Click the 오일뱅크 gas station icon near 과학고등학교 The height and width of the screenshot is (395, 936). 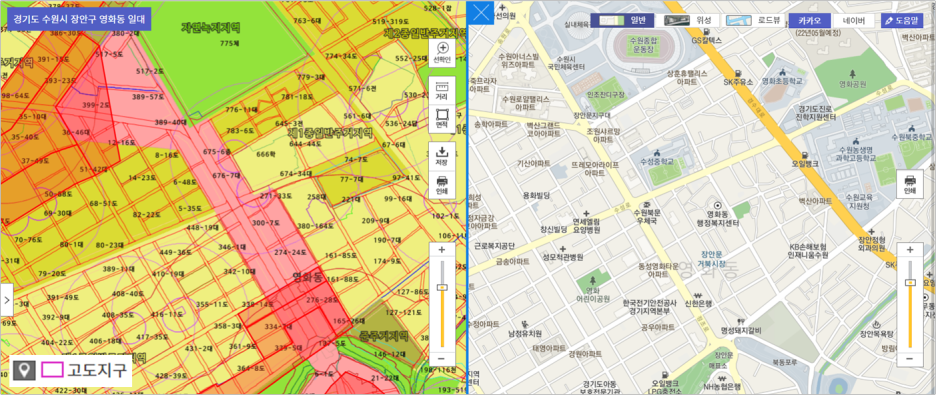pyautogui.click(x=806, y=154)
